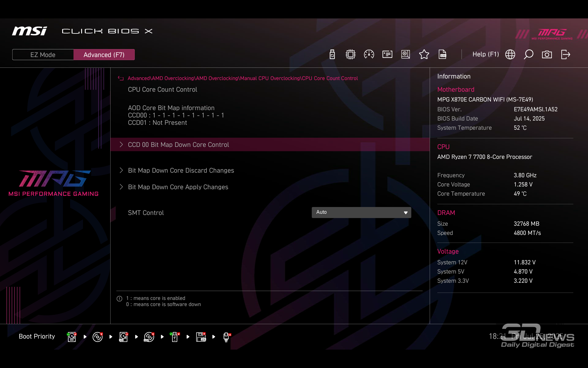Viewport: 588px width, 368px height.
Task: Click BIOS Build Date Jul 14, 2025
Action: pos(529,119)
